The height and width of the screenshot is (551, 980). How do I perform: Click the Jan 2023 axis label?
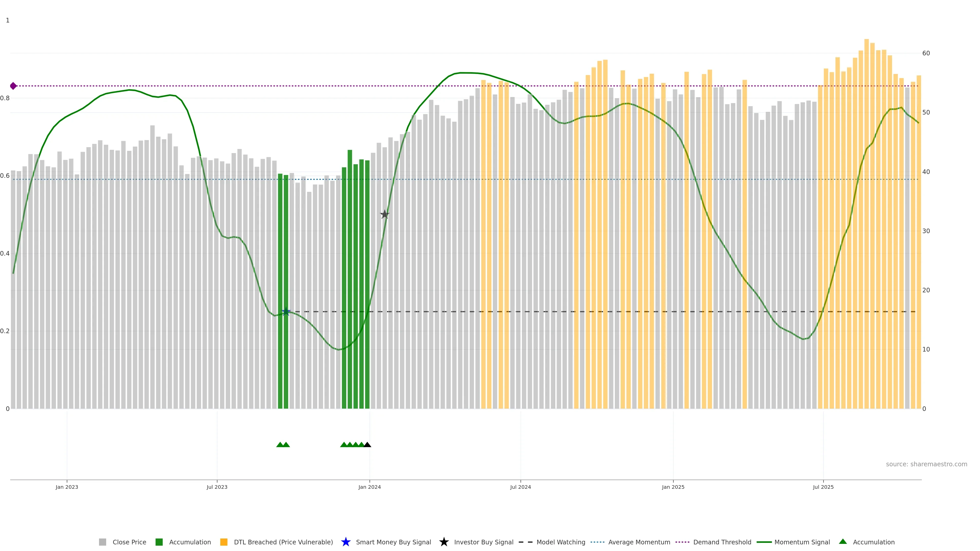click(x=67, y=487)
